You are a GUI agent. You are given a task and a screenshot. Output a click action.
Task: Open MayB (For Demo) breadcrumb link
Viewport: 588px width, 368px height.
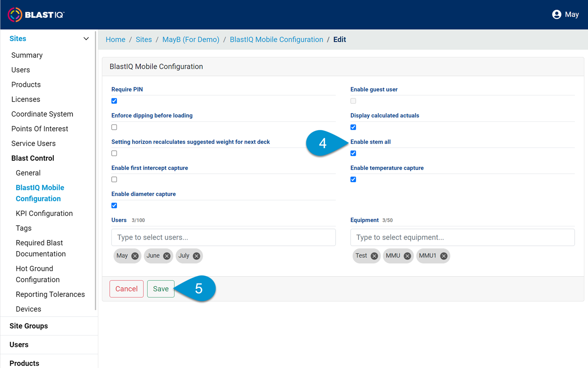(x=191, y=40)
